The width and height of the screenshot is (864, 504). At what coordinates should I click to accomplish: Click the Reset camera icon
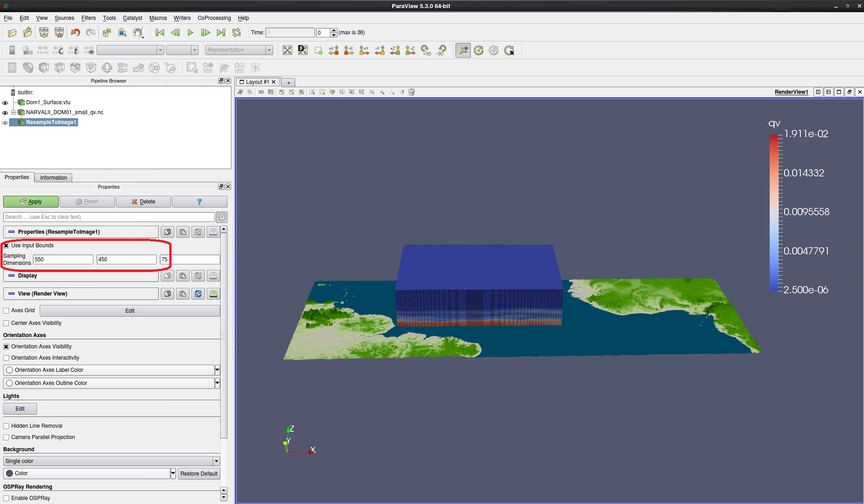[288, 50]
